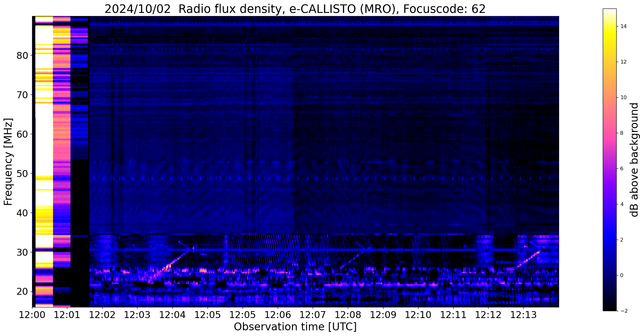Click the 12:09 time tick label
Viewport: 644px width, 336px height.
[383, 315]
